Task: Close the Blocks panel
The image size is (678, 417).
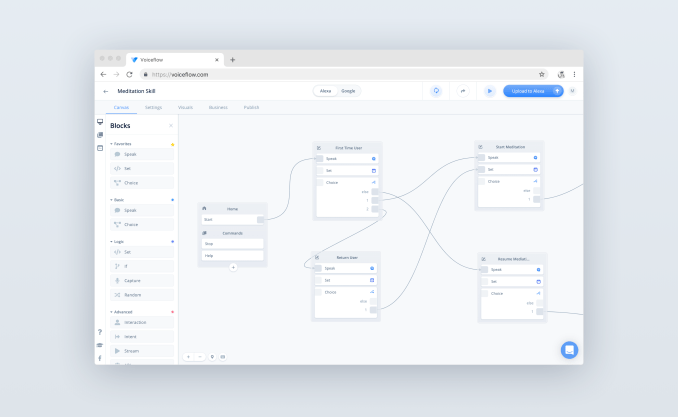Action: (171, 126)
